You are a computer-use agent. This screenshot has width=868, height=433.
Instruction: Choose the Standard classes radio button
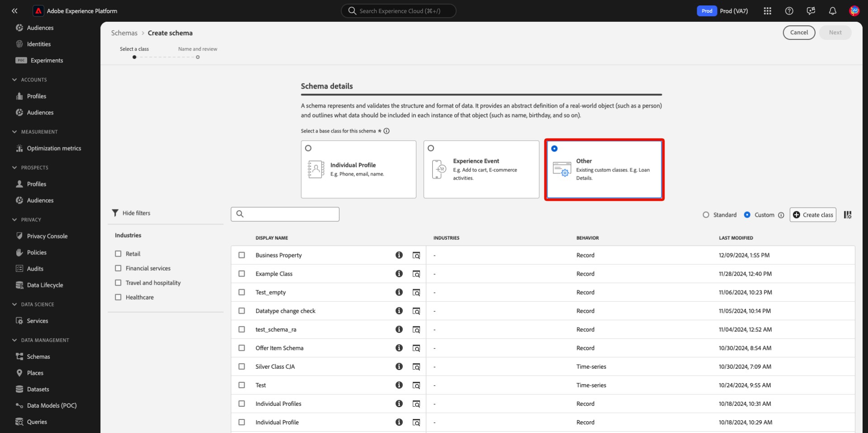pyautogui.click(x=706, y=215)
